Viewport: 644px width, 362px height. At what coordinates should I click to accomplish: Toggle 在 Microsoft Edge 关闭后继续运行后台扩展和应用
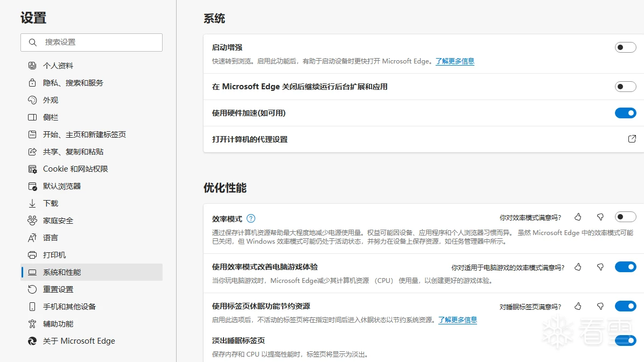(x=626, y=87)
